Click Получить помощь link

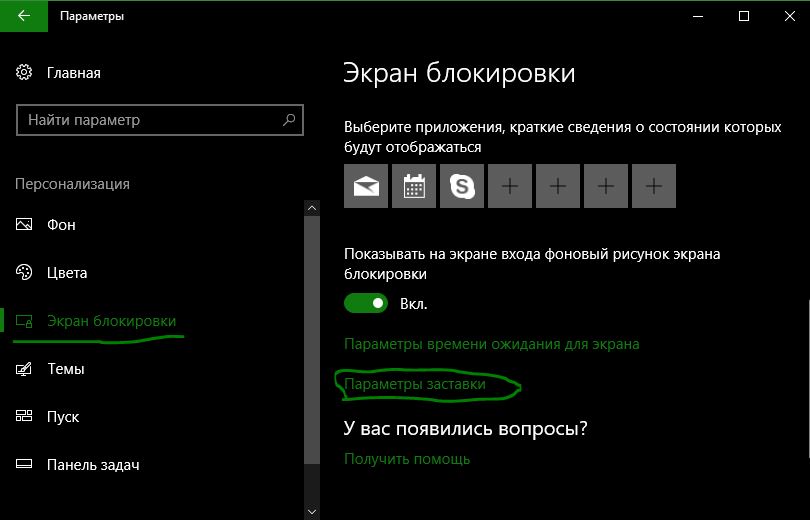407,459
